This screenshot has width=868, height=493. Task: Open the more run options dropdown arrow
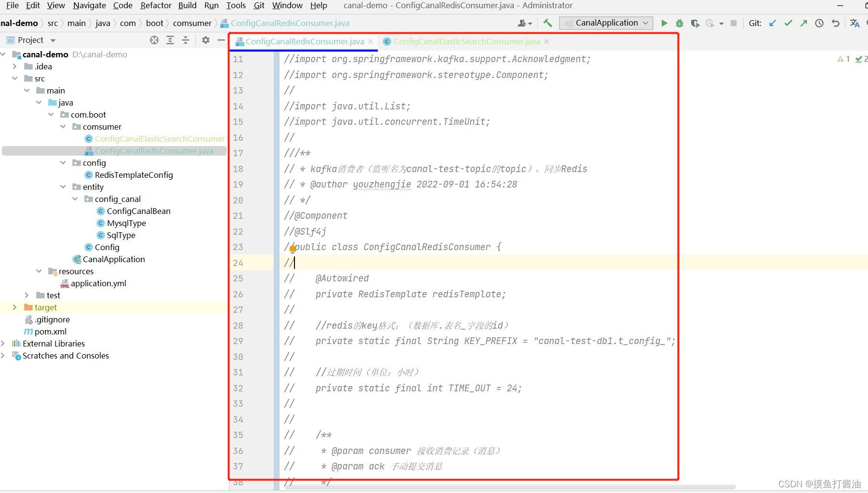pyautogui.click(x=721, y=23)
